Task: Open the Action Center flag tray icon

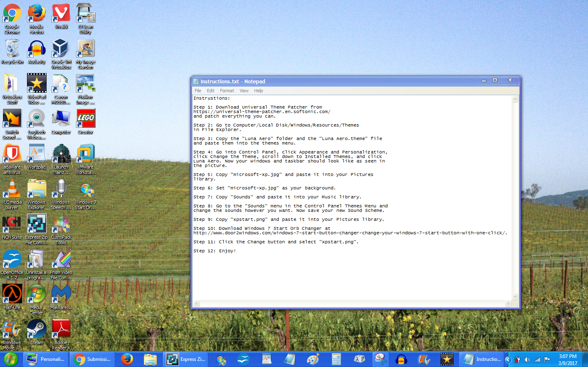Action: [548, 360]
